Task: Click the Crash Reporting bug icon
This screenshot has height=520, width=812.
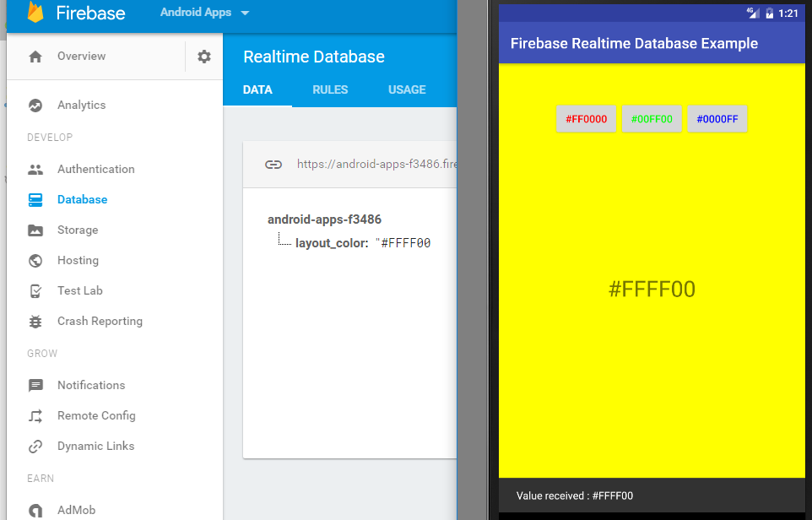Action: coord(35,322)
